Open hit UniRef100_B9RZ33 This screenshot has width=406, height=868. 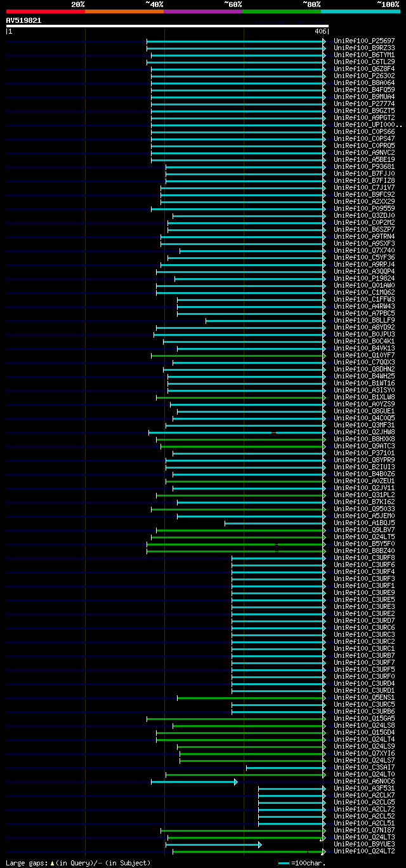[364, 48]
